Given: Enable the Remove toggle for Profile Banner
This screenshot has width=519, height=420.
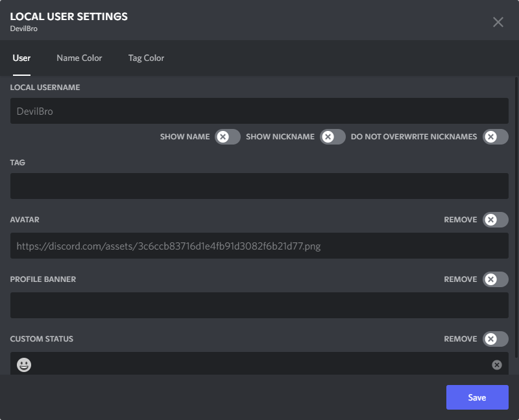Looking at the screenshot, I should (x=494, y=279).
